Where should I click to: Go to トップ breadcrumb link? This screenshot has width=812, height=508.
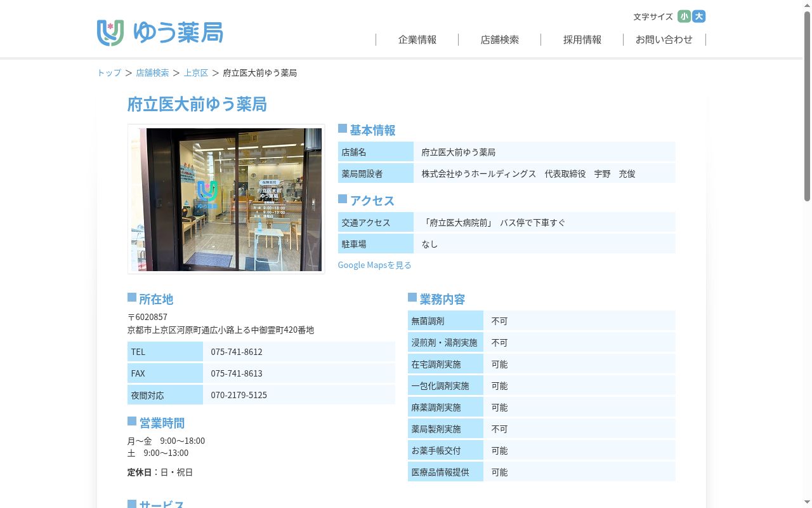109,73
